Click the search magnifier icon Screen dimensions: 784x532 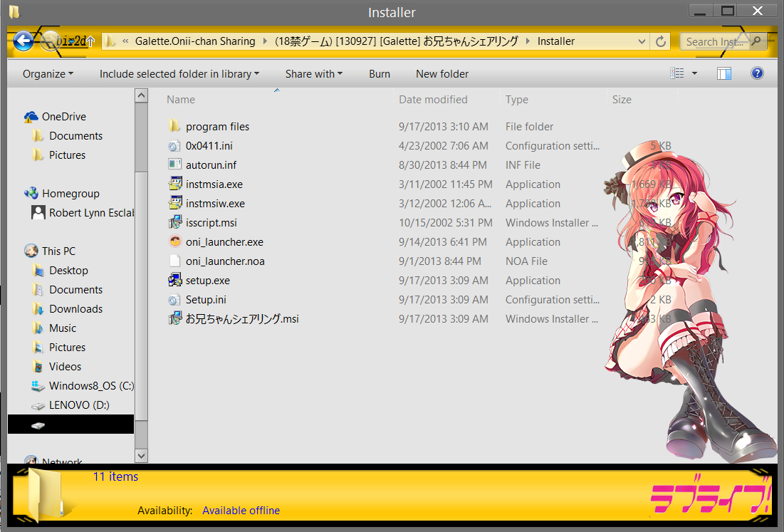(756, 41)
